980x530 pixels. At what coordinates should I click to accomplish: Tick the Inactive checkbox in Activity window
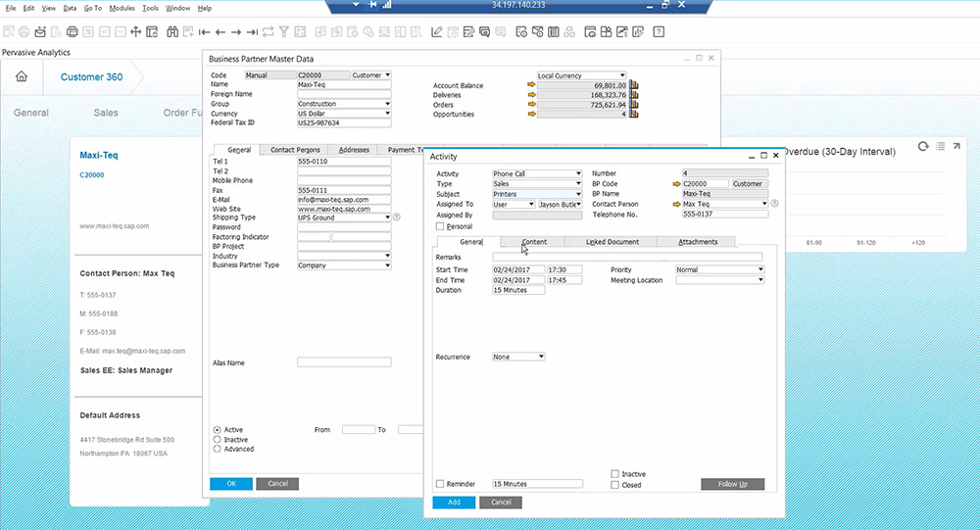[x=615, y=474]
